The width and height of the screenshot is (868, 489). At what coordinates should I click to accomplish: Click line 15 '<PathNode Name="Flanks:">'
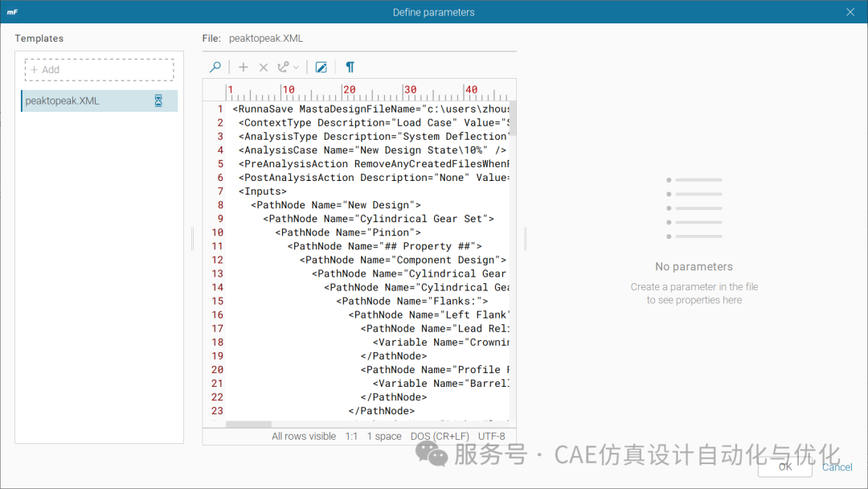click(411, 301)
